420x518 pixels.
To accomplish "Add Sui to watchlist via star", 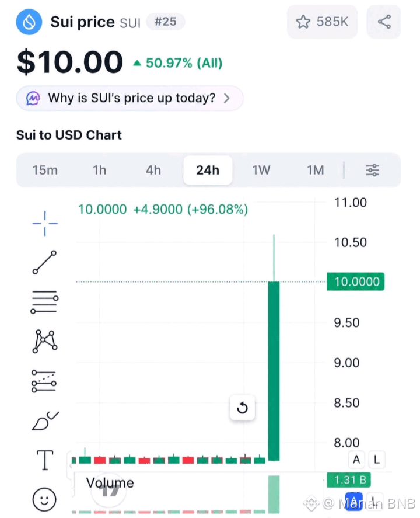I will 323,22.
